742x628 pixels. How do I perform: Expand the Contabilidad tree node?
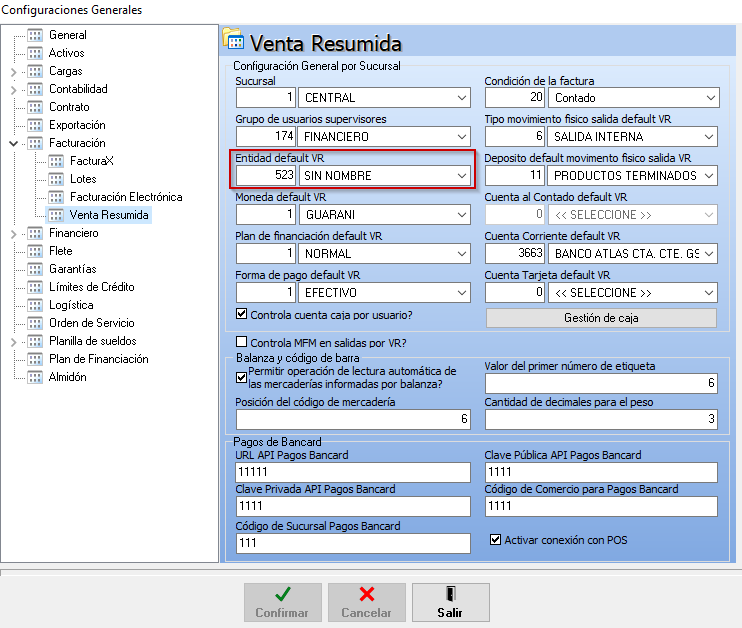13,90
